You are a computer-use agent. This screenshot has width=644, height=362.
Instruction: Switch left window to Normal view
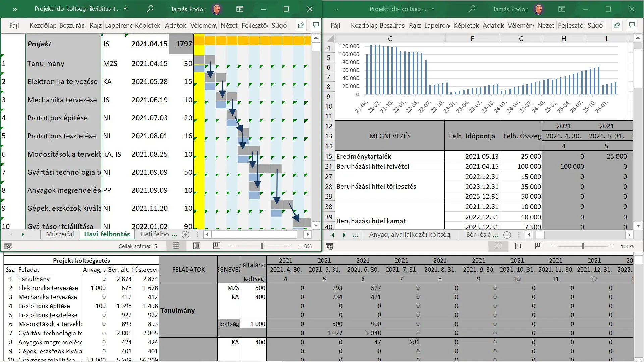click(x=176, y=246)
